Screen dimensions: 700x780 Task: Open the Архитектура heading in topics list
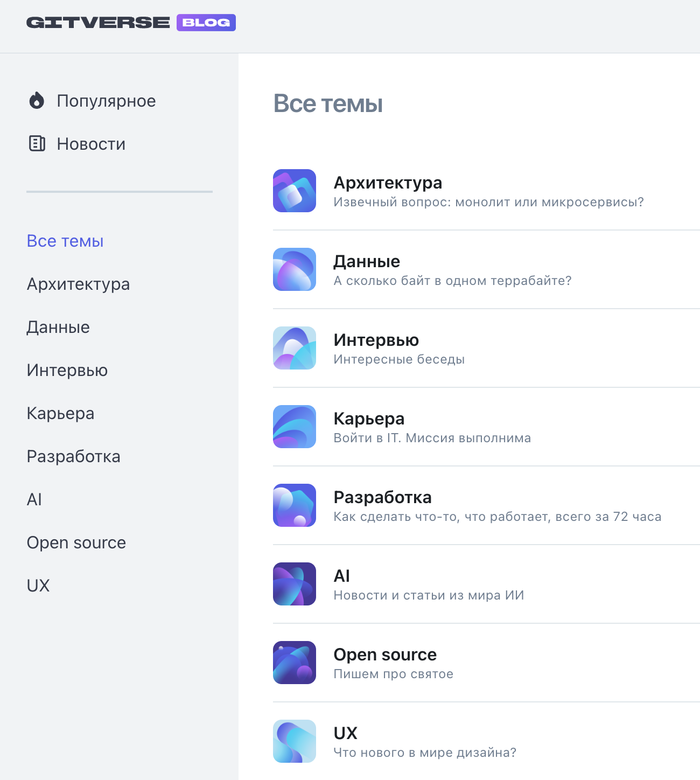[x=388, y=183]
